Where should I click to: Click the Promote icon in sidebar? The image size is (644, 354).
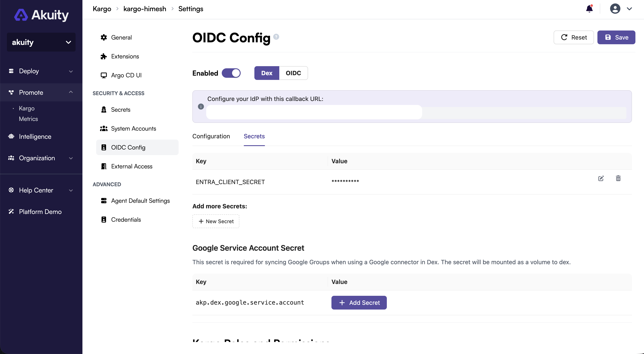pyautogui.click(x=11, y=93)
